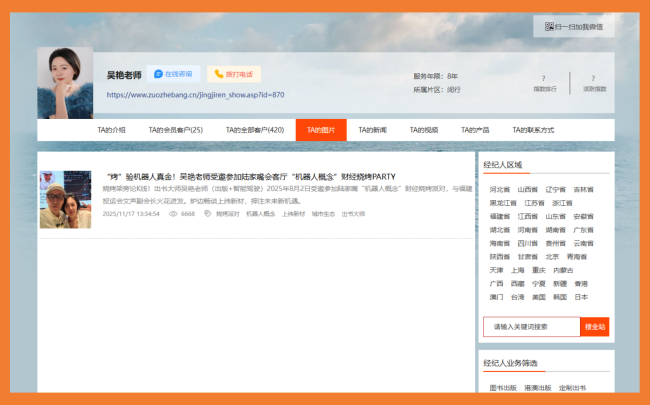Click the eye views icon on article
Viewport: 650px width, 405px height.
pos(173,213)
